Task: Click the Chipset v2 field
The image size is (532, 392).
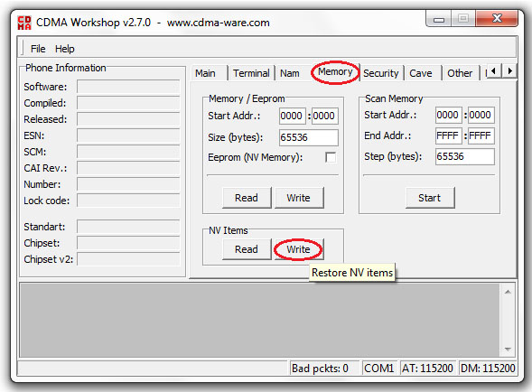Action: pos(128,259)
